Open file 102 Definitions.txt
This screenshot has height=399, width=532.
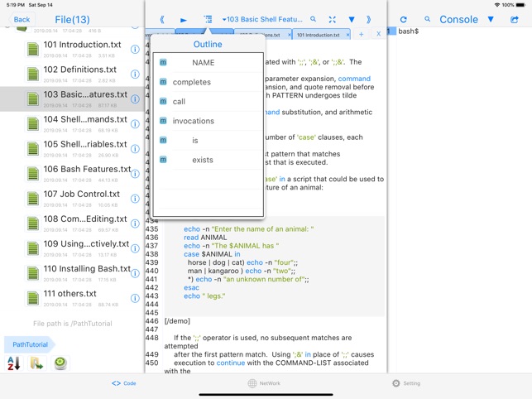[72, 74]
